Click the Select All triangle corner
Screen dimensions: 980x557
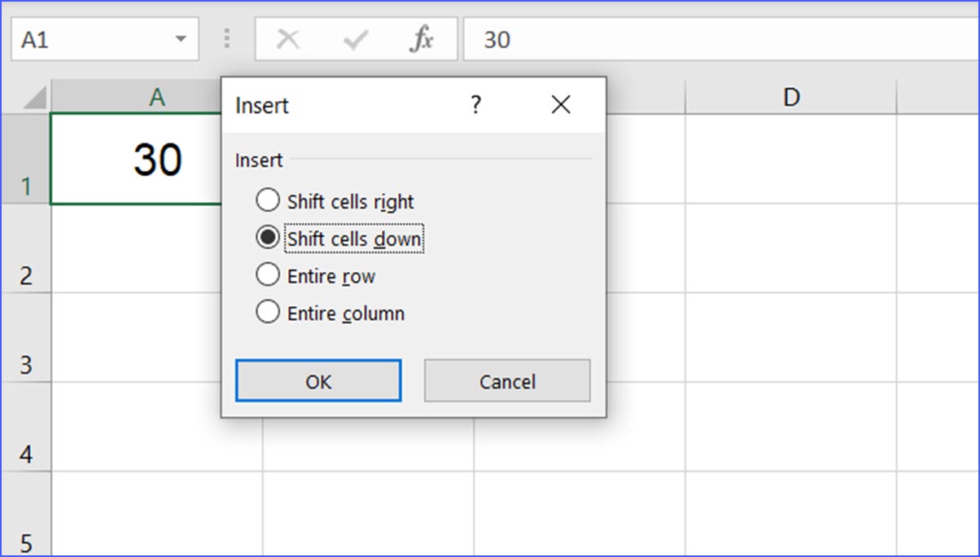(x=35, y=99)
